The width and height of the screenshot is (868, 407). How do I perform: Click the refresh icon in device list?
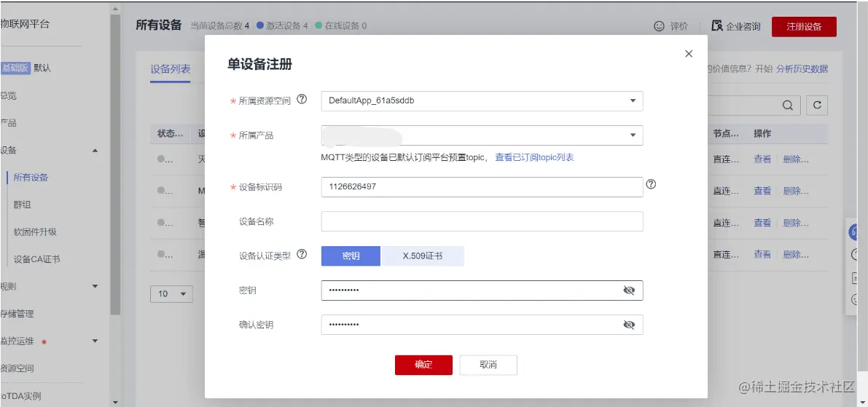817,105
